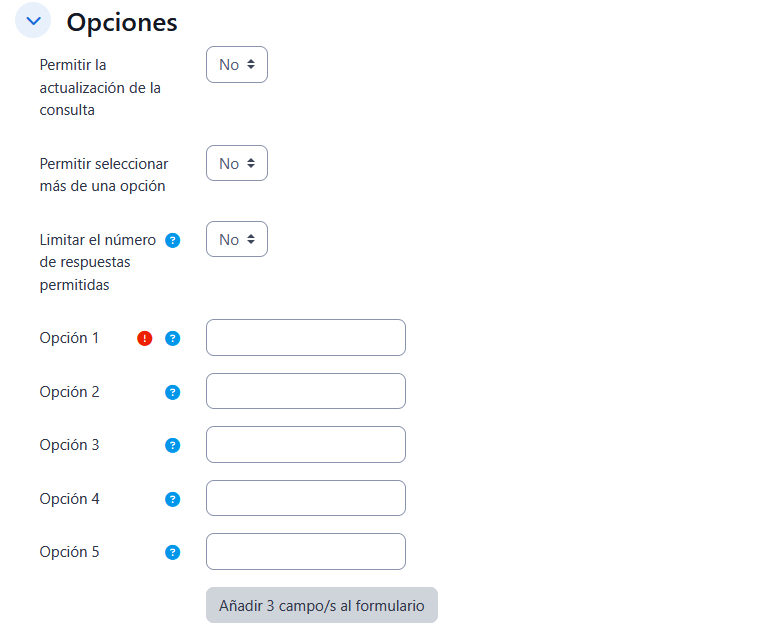763x632 pixels.
Task: Open the help icon for Opción 3
Action: pyautogui.click(x=172, y=445)
